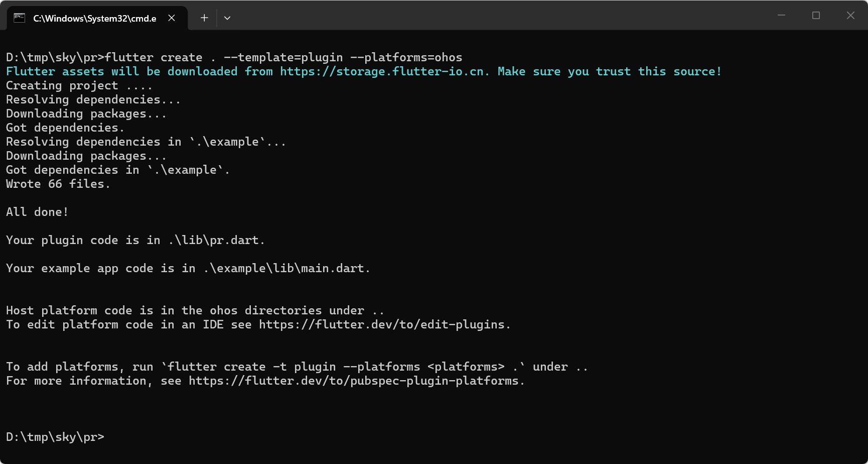Maximize the terminal window
The width and height of the screenshot is (868, 464).
click(x=816, y=16)
